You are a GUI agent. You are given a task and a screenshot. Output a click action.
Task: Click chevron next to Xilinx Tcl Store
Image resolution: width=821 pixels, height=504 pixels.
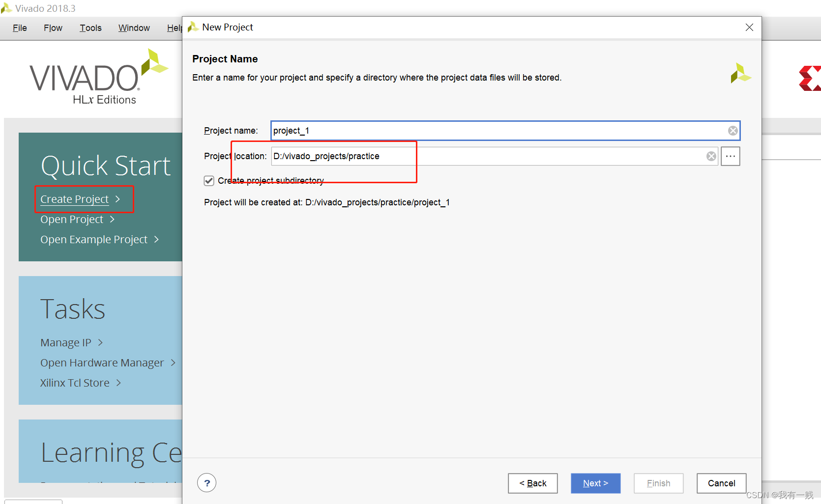118,383
